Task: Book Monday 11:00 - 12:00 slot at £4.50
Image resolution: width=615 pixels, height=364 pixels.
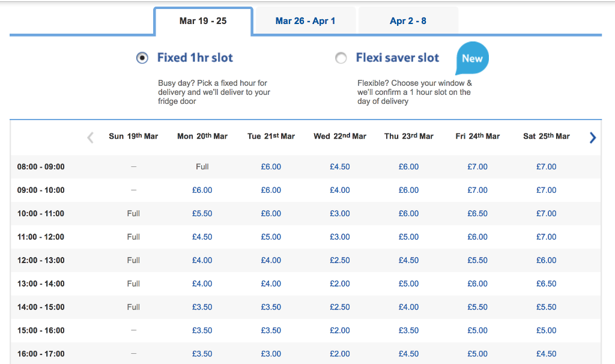Action: tap(202, 237)
